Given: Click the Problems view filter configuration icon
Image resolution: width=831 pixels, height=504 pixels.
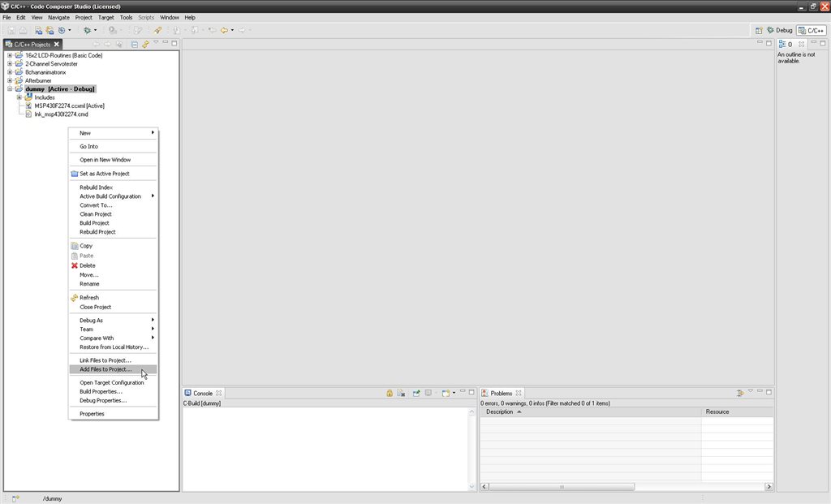Looking at the screenshot, I should click(x=740, y=394).
